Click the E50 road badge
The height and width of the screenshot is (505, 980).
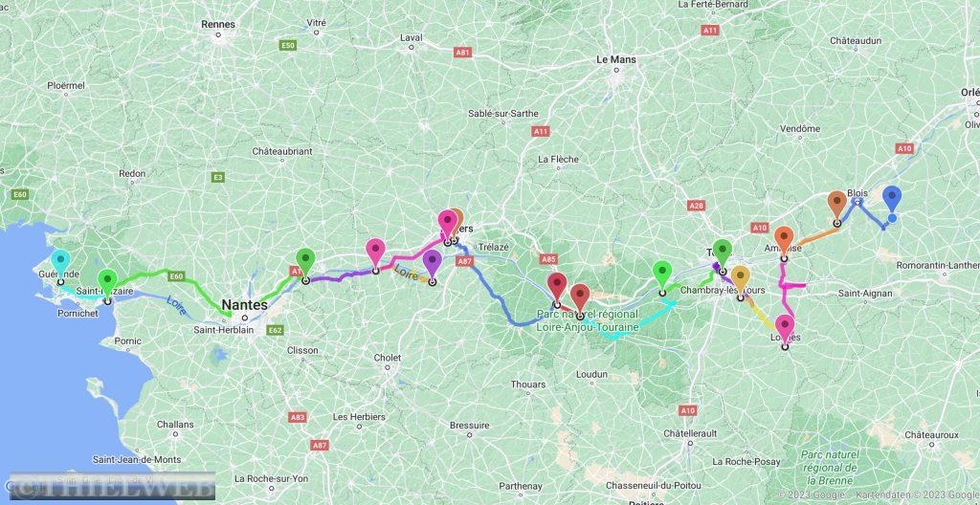[x=288, y=46]
